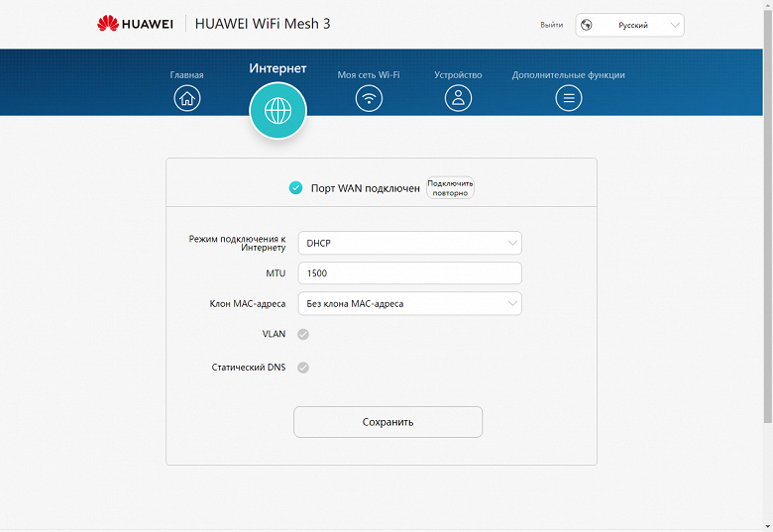Open Дополнительные функции tab label
Viewport: 773px width, 532px height.
569,75
